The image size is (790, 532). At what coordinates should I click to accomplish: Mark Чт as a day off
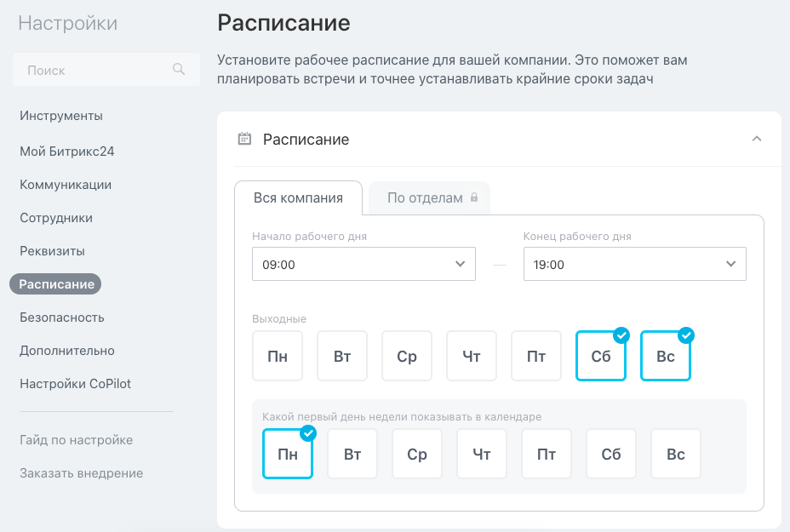coord(472,356)
